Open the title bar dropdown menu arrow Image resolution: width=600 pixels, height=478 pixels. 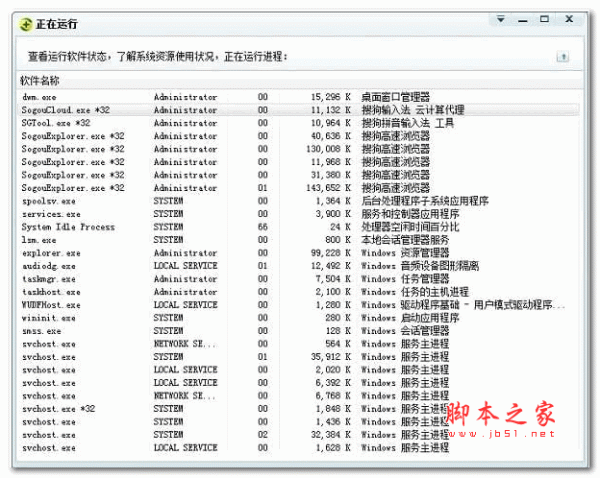[x=501, y=19]
